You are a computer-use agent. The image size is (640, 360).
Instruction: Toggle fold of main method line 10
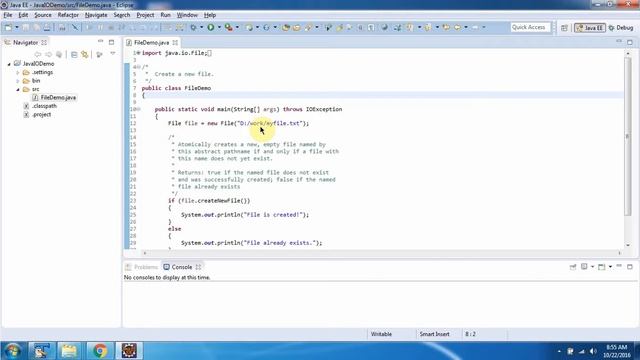[138, 109]
